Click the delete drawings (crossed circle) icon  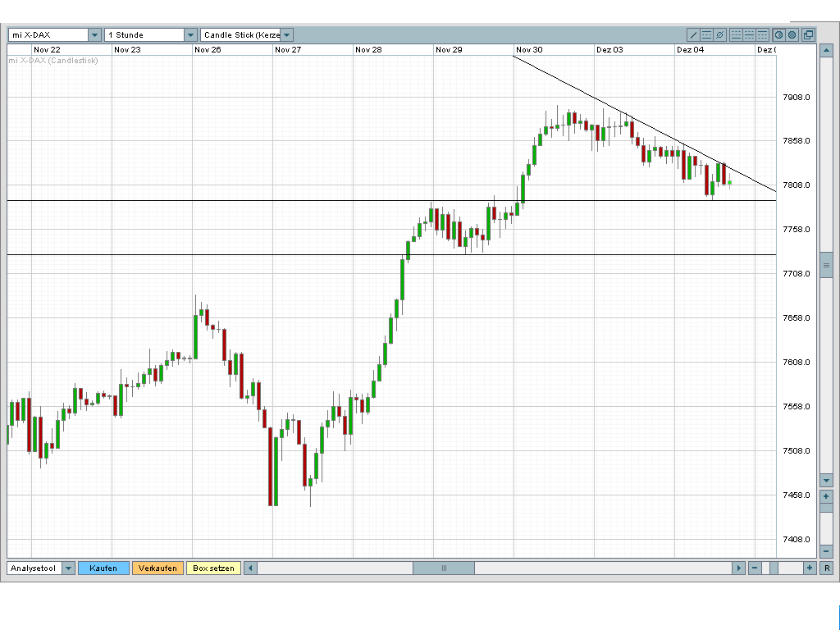pyautogui.click(x=720, y=34)
